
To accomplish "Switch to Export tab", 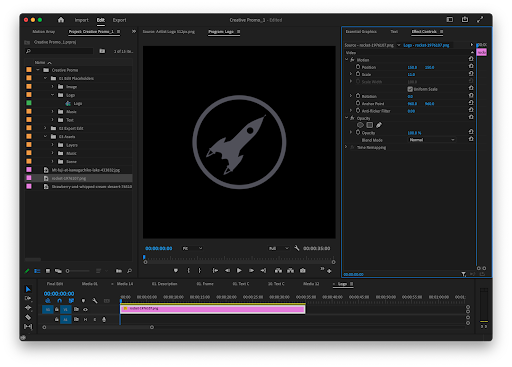I will pyautogui.click(x=119, y=20).
